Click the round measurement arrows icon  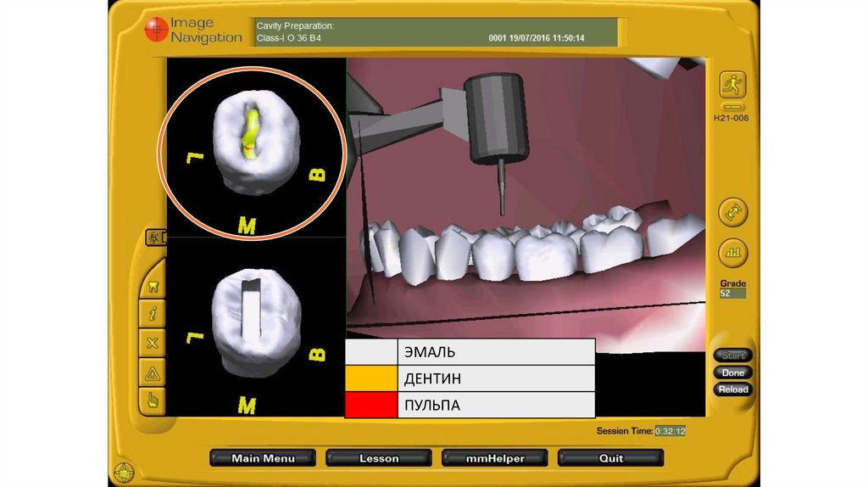[x=732, y=212]
